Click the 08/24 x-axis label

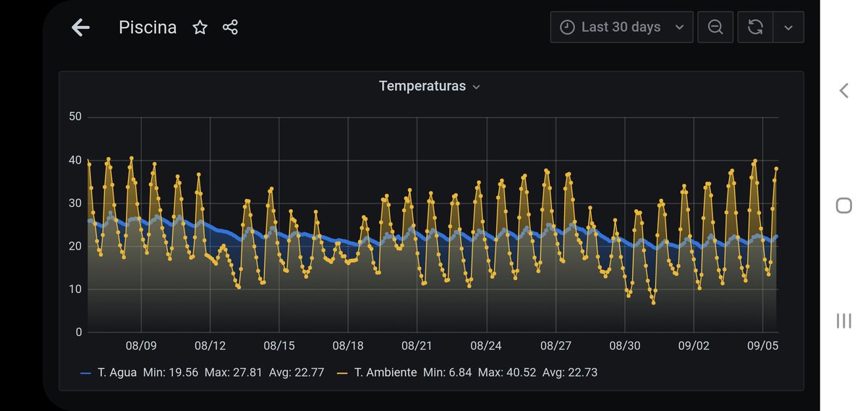pyautogui.click(x=486, y=346)
